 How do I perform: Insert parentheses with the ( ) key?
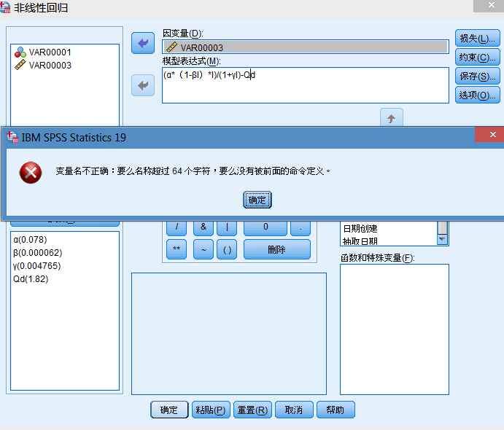[x=227, y=249]
